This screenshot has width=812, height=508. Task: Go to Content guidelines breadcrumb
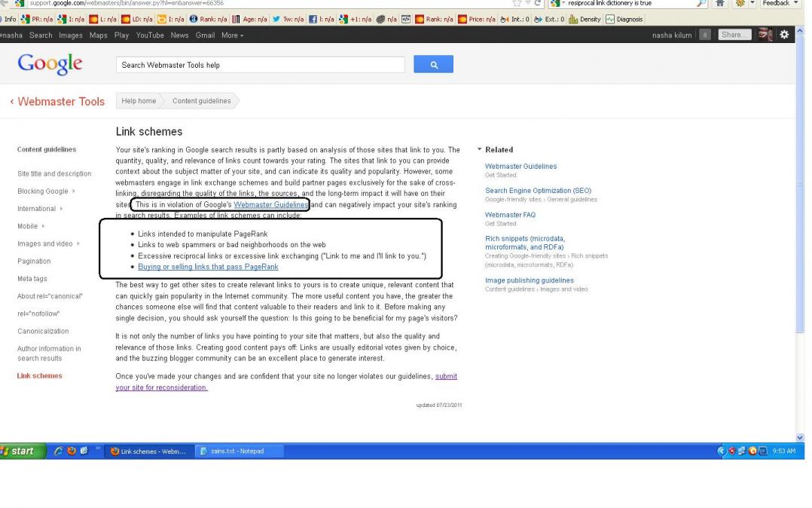click(x=201, y=101)
